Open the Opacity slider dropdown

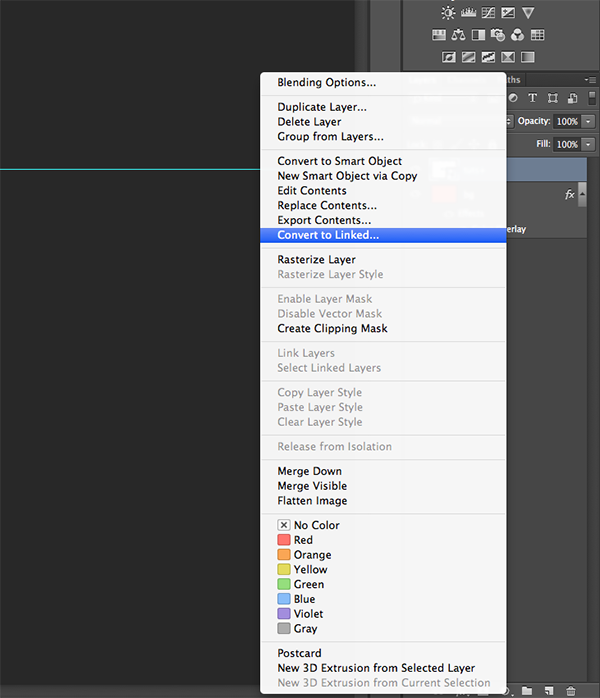coord(588,121)
